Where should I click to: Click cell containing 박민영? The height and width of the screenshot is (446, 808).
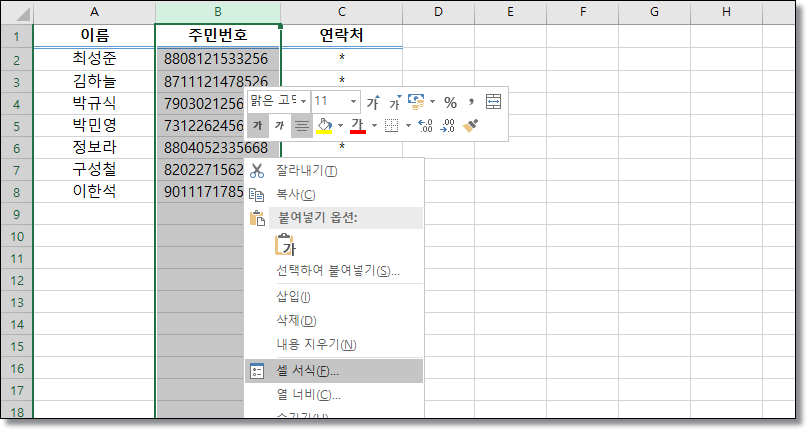pyautogui.click(x=94, y=125)
